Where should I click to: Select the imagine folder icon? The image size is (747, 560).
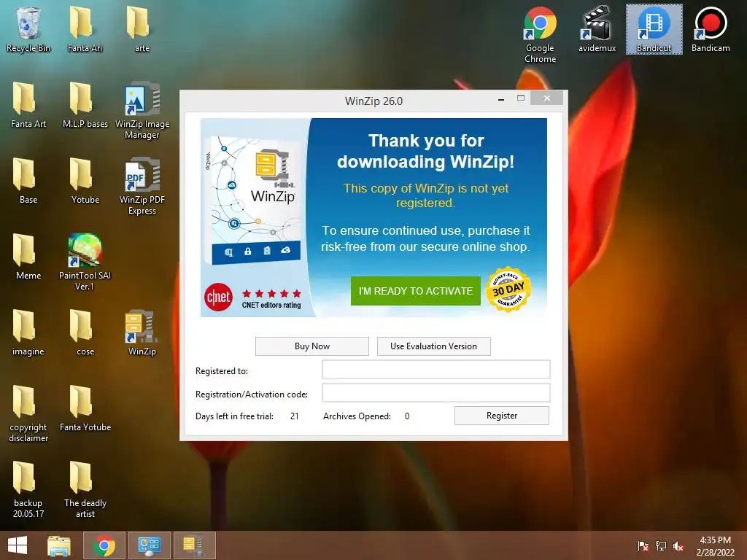28,332
